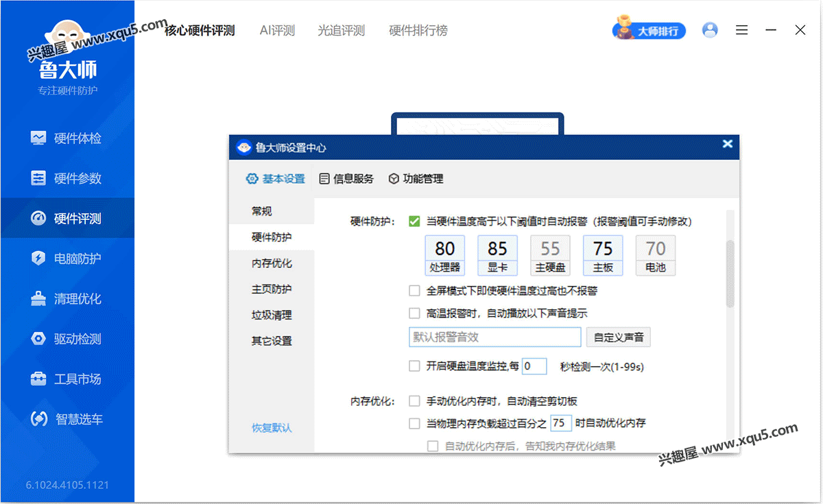This screenshot has width=823, height=504.
Task: Open 其它设置 settings section
Action: click(x=272, y=341)
